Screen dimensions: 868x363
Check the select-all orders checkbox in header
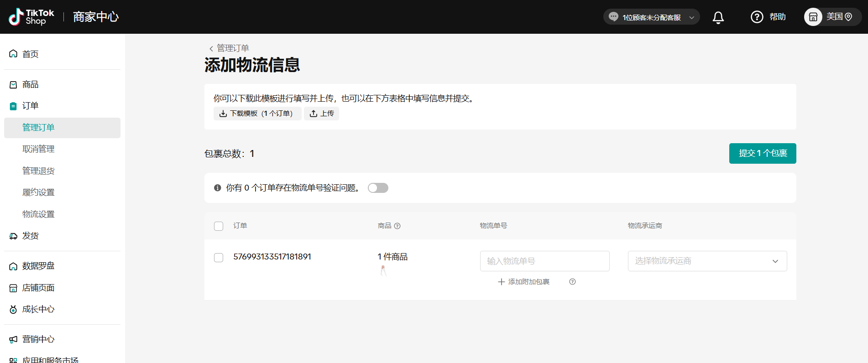pyautogui.click(x=219, y=226)
